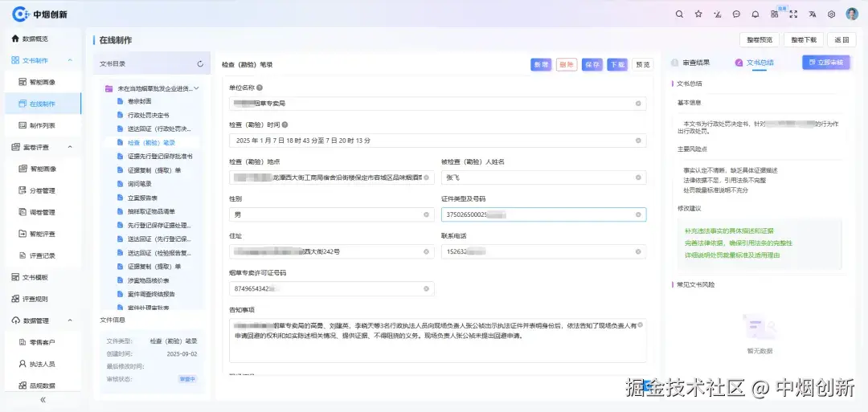Collapse the 文书制作 menu group
Viewport: 868px width, 412px height.
(x=70, y=60)
